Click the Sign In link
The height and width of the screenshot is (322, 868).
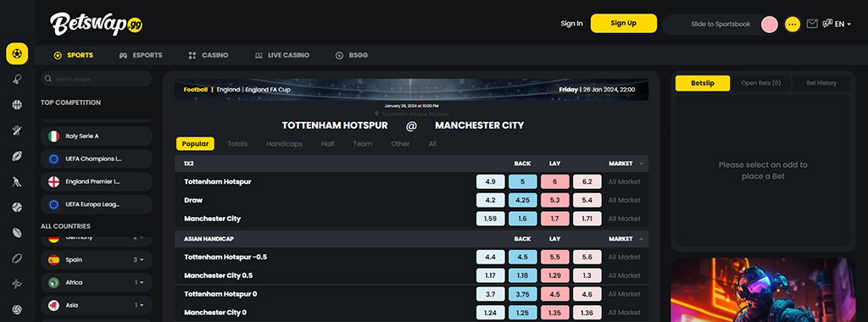[571, 24]
